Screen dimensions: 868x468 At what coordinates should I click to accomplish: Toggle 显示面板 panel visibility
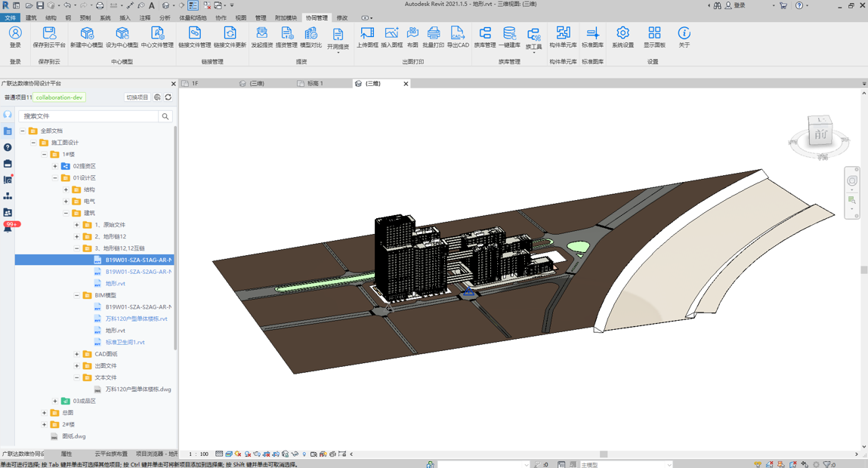tap(654, 34)
